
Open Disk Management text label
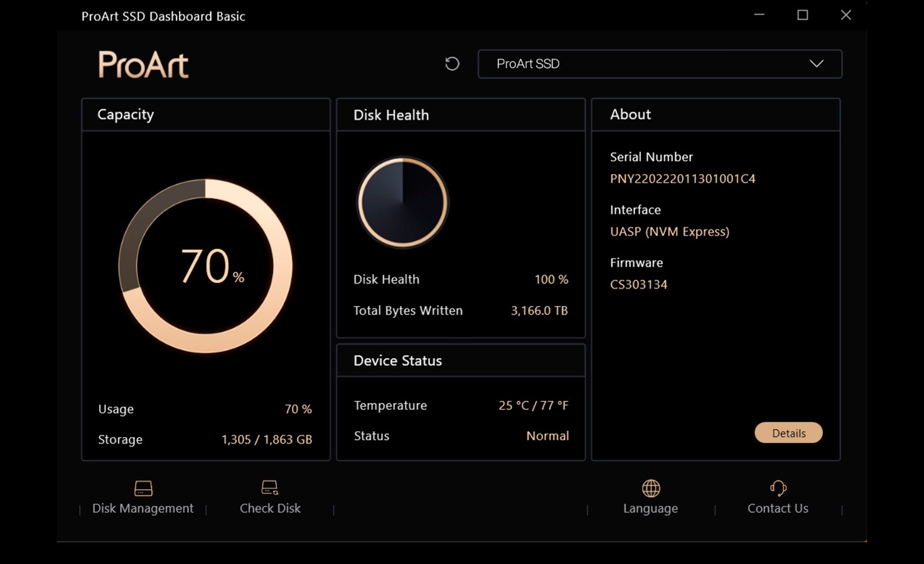click(x=143, y=508)
